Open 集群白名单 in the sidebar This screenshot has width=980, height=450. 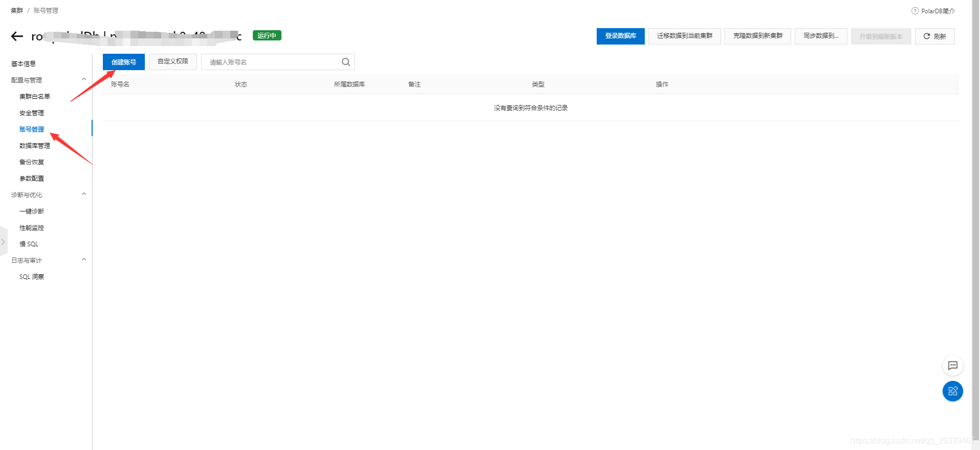click(35, 97)
